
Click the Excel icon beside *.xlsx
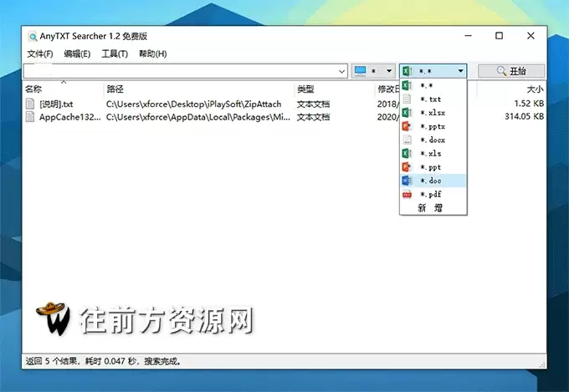coord(407,113)
